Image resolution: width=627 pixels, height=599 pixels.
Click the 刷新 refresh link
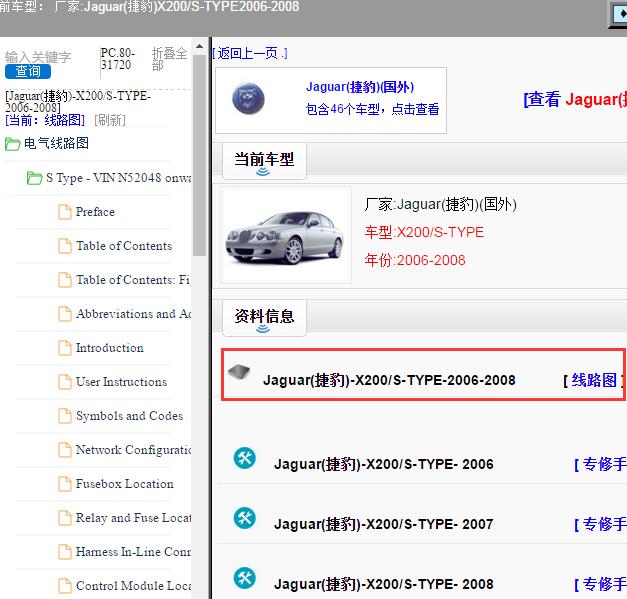[x=110, y=120]
